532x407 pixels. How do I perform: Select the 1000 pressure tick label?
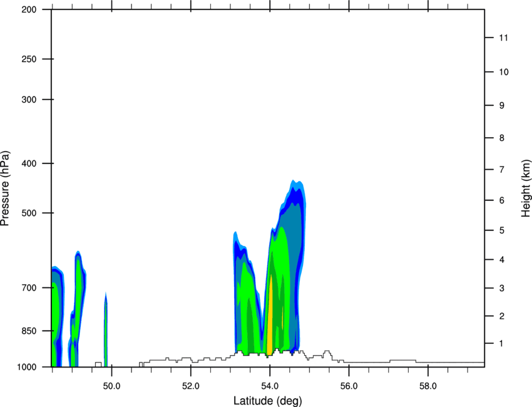click(x=27, y=367)
